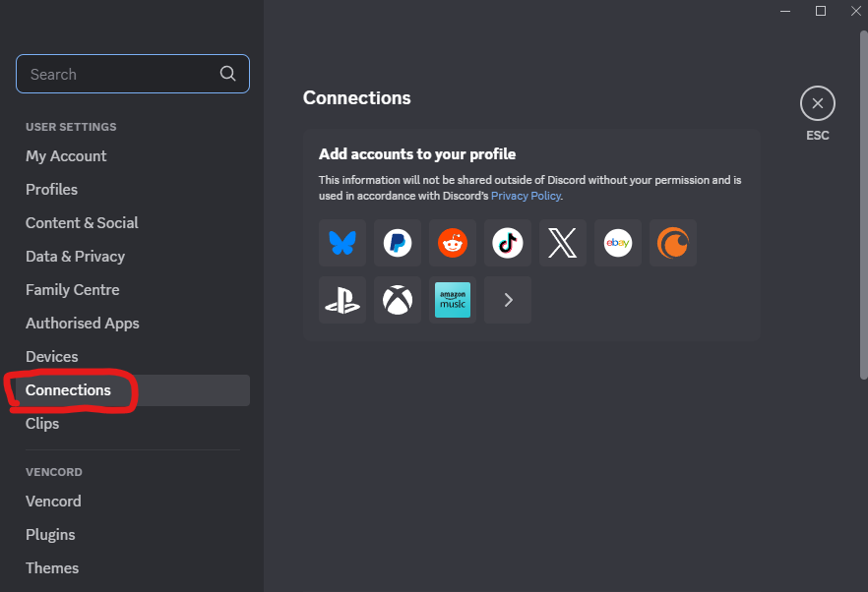This screenshot has width=868, height=592.
Task: Go to Profiles settings
Action: click(x=51, y=190)
